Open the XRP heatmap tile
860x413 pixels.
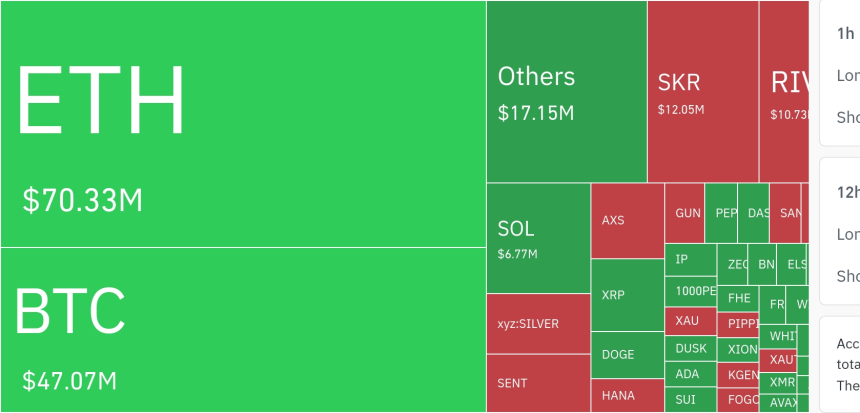pos(627,295)
